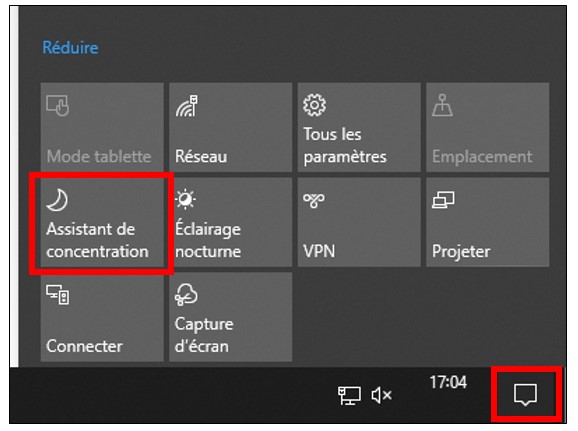The image size is (578, 431).
Task: Click the gear icon for Tous les paramètres
Action: click(x=314, y=105)
